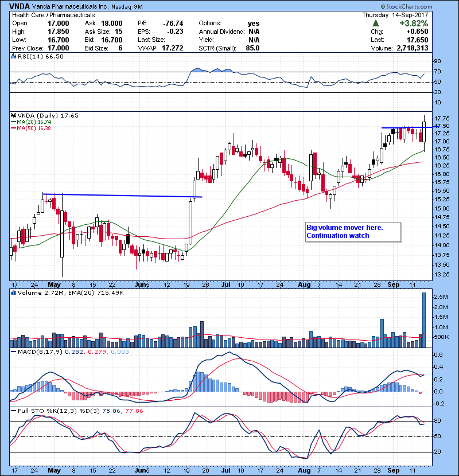
Task: Click the SCTR (Small) value 85.0
Action: point(253,48)
